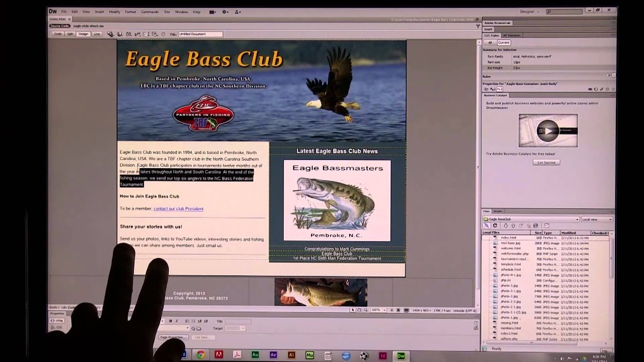The width and height of the screenshot is (644, 362).
Task: Switch to Code view
Action: 58,34
